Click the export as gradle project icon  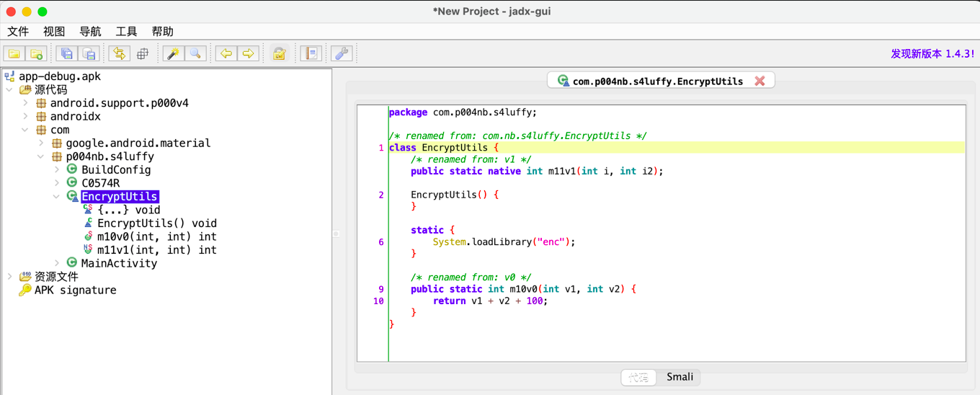[x=89, y=53]
